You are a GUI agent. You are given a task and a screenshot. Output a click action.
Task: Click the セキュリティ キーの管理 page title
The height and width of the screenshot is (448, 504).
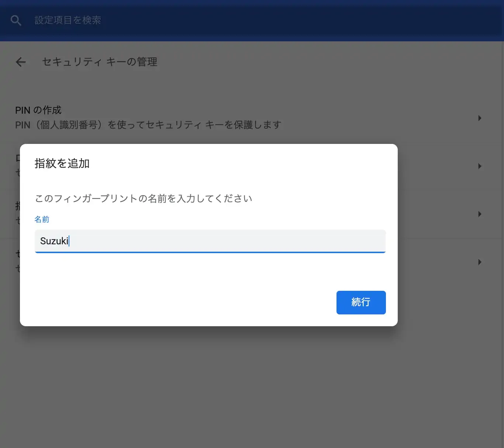click(100, 62)
